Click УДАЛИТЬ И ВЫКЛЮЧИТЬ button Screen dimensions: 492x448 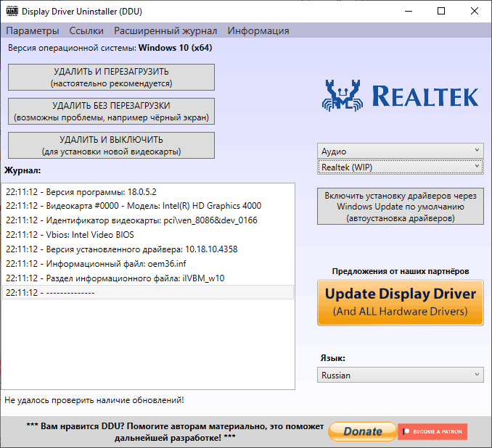[112, 146]
